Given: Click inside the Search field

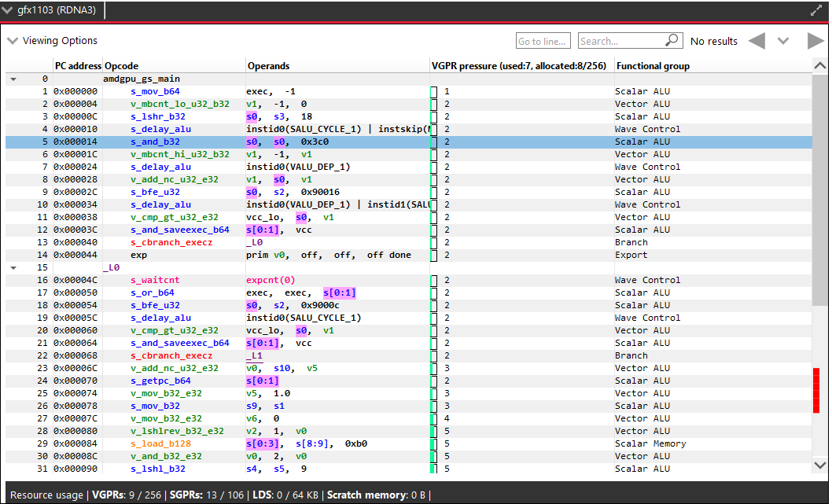Looking at the screenshot, I should point(621,40).
